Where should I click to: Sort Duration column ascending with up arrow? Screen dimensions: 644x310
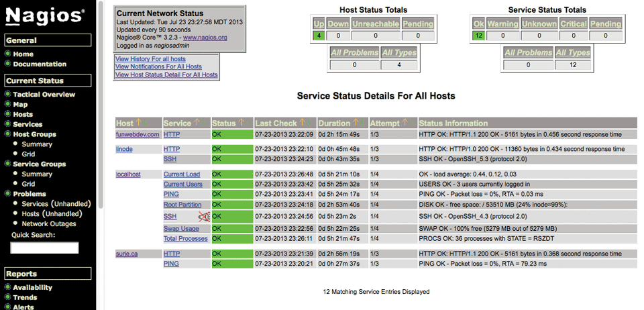(x=356, y=123)
